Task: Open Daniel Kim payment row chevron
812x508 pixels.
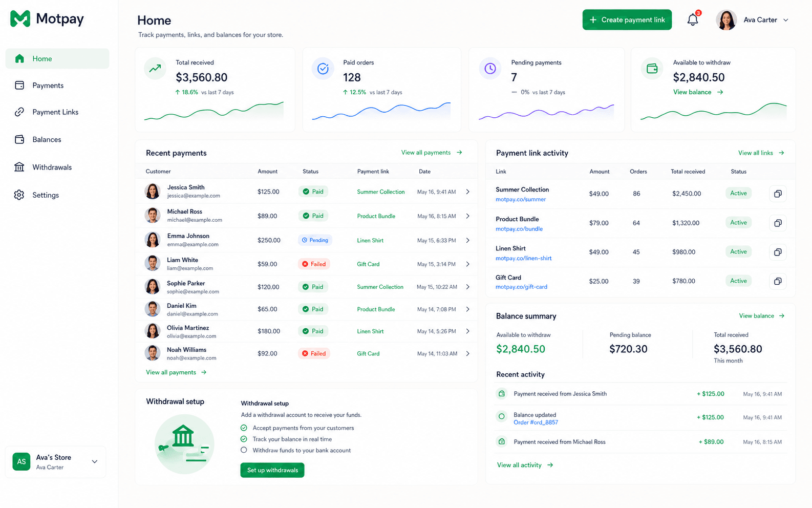Action: [x=468, y=309]
